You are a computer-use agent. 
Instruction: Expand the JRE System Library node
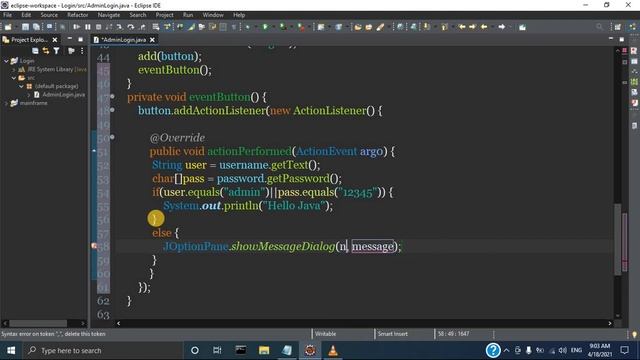(x=13, y=69)
